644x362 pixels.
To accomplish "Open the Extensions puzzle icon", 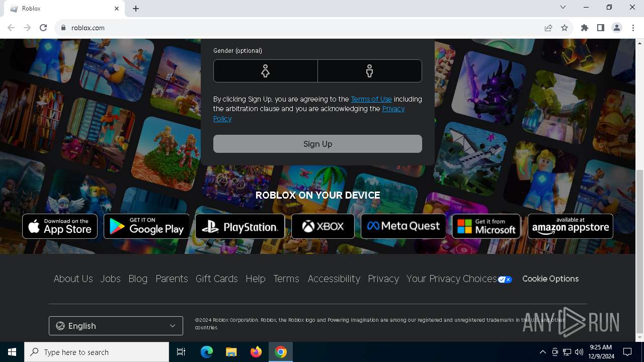I will tap(585, 28).
